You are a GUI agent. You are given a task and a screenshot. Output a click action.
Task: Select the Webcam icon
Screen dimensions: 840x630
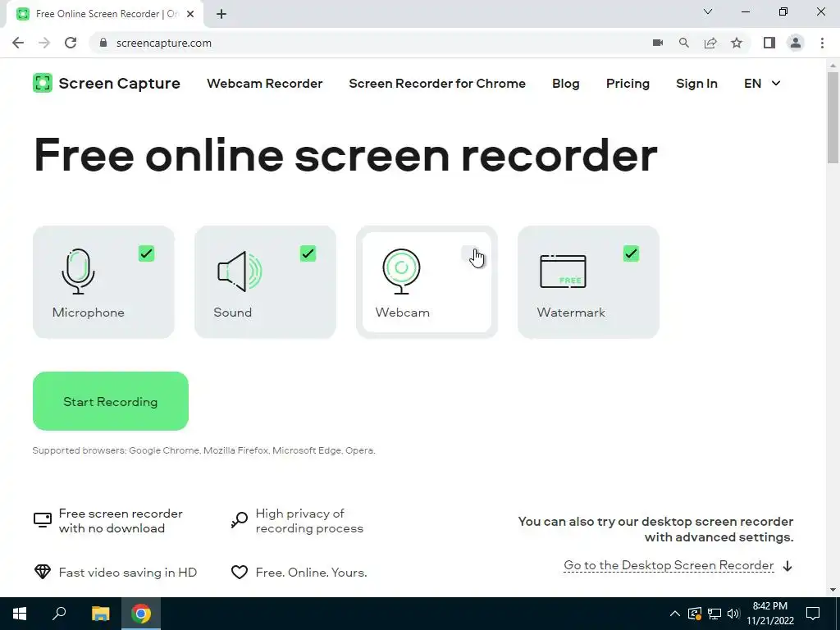(401, 271)
